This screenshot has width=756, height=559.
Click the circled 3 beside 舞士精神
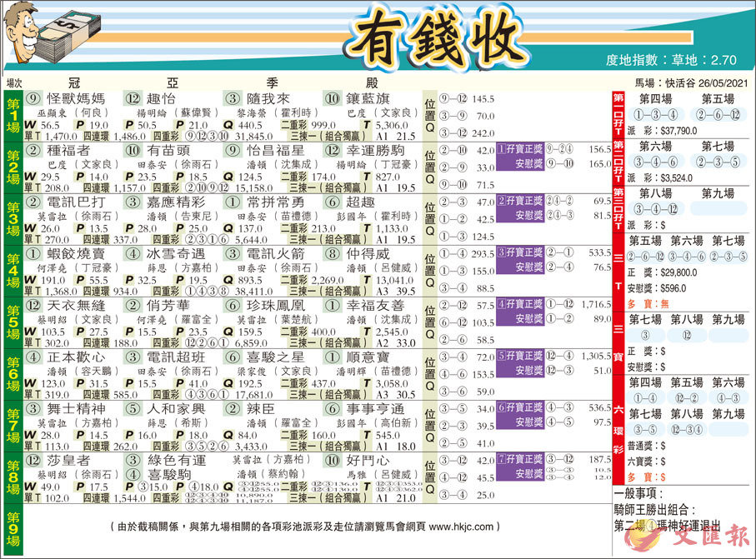pos(34,409)
